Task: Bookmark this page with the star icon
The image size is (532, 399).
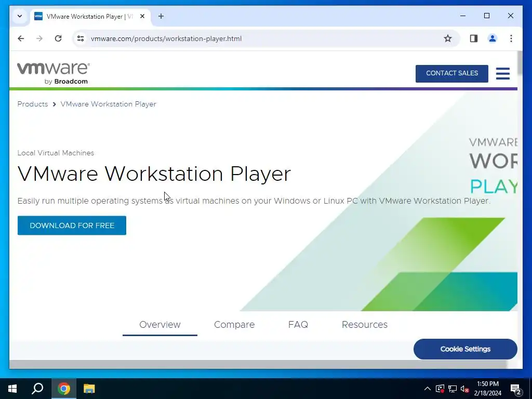Action: [x=448, y=38]
